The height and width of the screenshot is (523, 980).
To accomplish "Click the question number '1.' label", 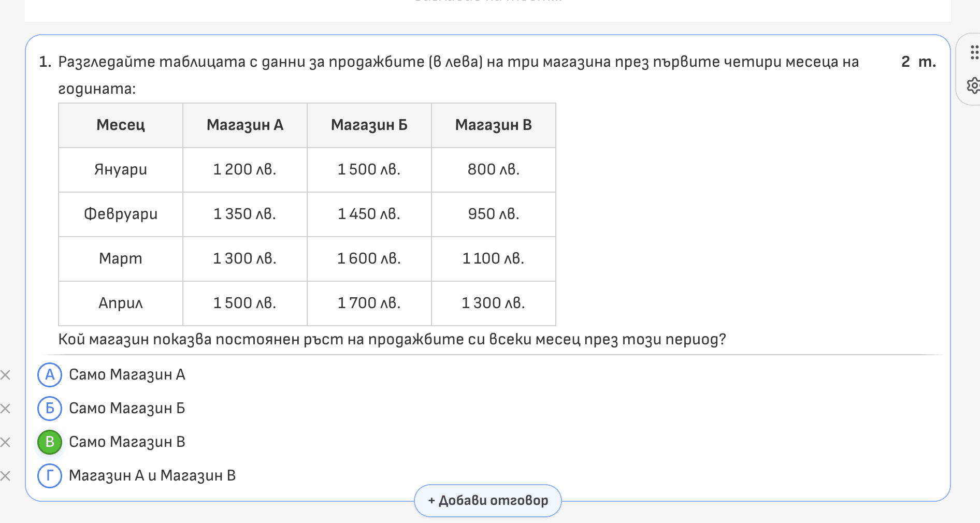I will tap(45, 62).
